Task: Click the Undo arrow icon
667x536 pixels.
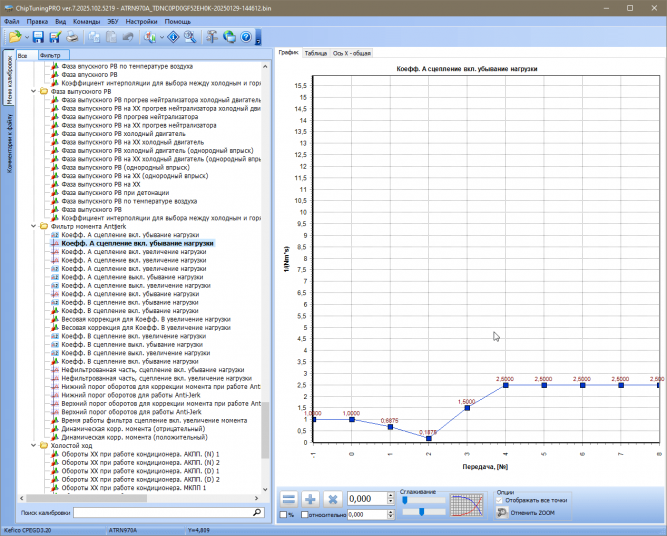Action: (128, 37)
